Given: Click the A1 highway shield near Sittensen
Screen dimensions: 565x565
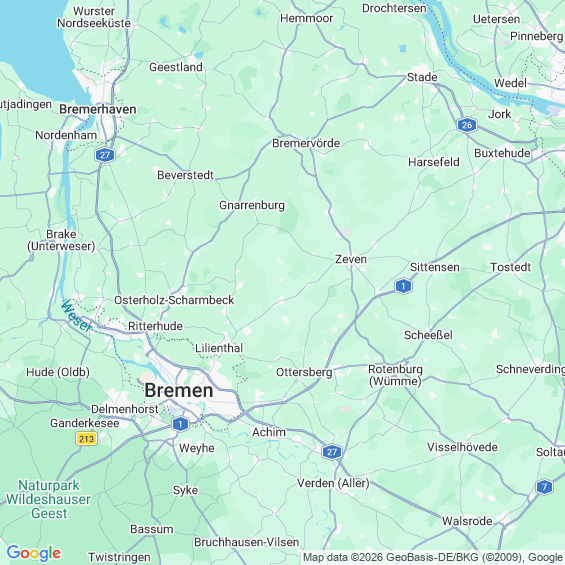Looking at the screenshot, I should point(403,286).
